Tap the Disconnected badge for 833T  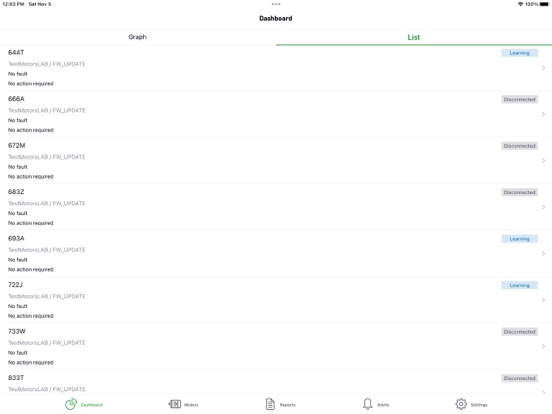pos(520,378)
